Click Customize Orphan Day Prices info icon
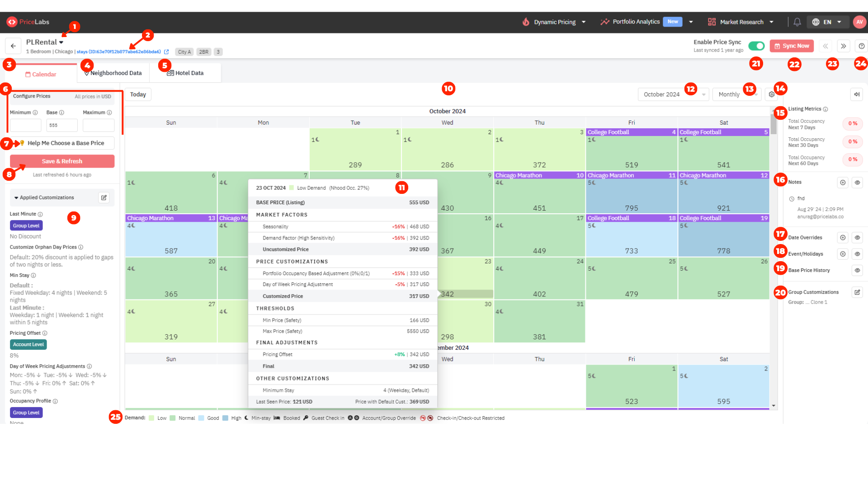 (x=81, y=247)
